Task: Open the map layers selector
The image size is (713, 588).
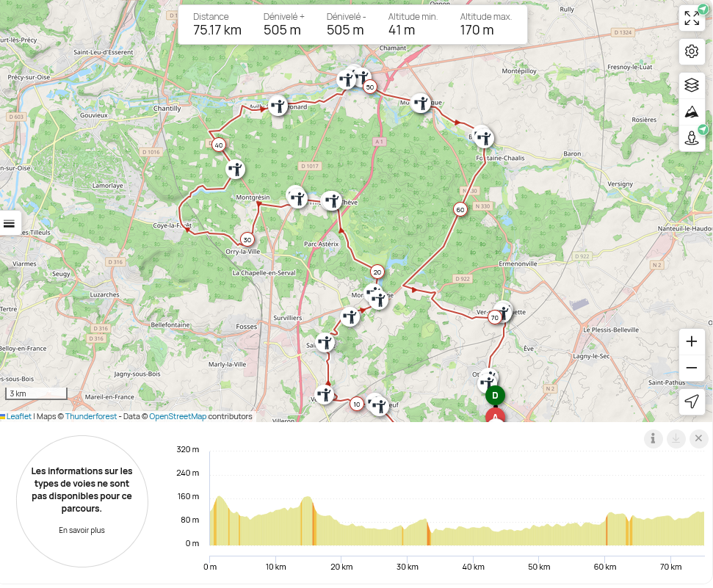Action: pos(692,85)
